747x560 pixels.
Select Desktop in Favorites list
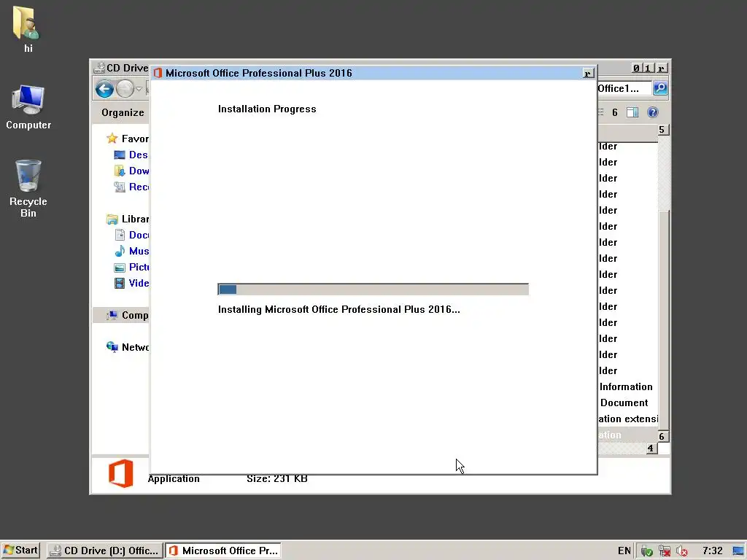pyautogui.click(x=131, y=155)
